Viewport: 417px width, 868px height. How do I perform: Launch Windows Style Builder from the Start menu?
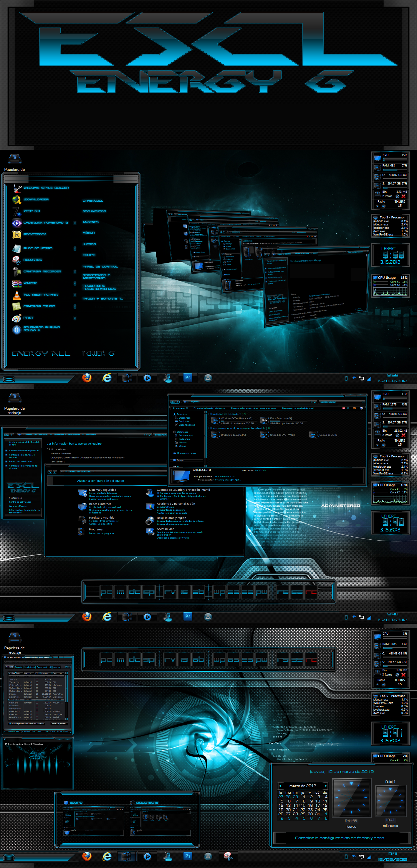tap(40, 188)
